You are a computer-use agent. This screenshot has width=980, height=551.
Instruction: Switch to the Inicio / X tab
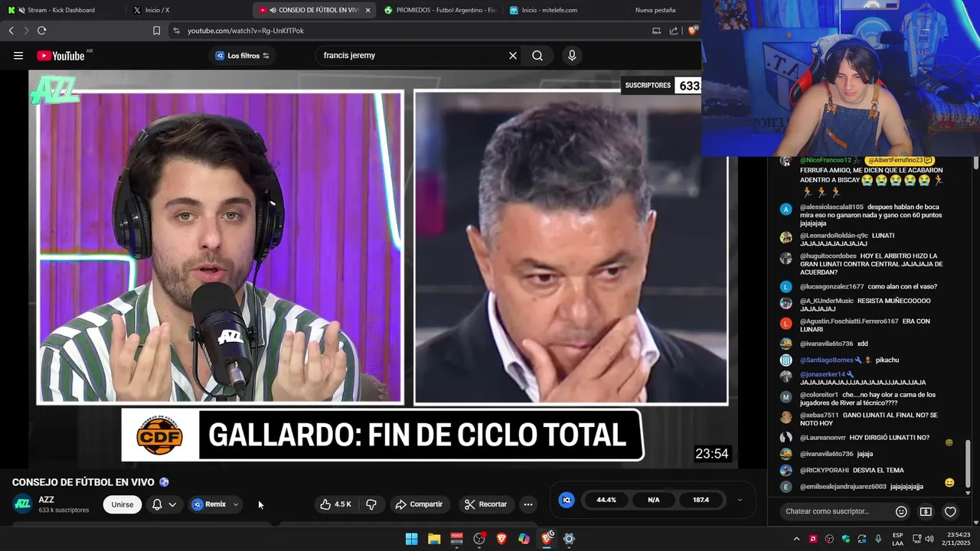[x=157, y=10]
